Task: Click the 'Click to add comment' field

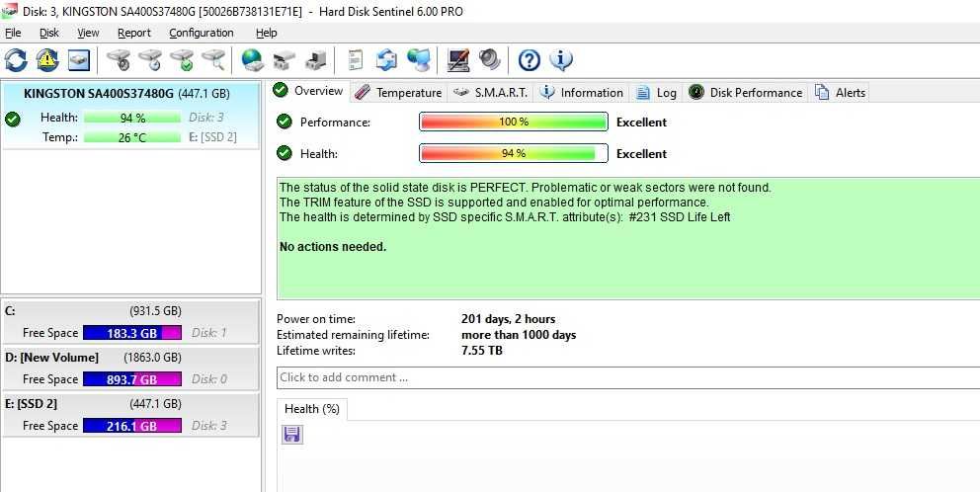Action: [x=628, y=377]
